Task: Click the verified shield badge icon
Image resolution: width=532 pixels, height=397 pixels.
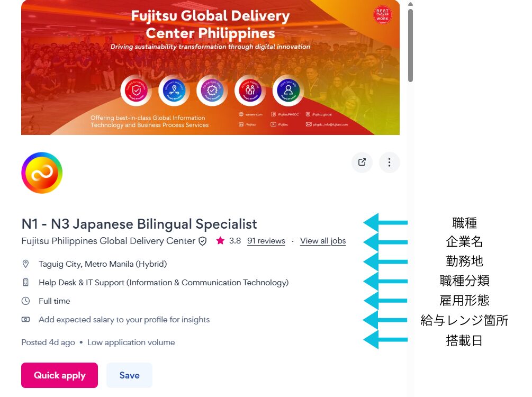Action: click(203, 241)
